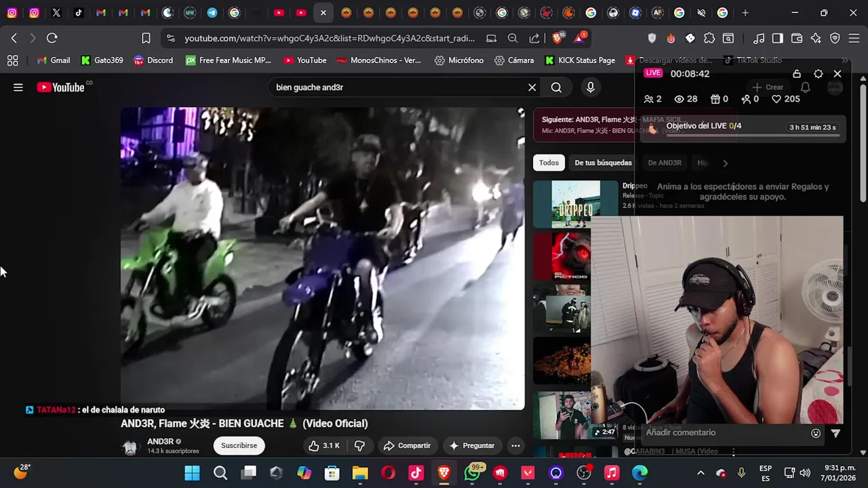The height and width of the screenshot is (488, 868).
Task: Toggle the Brave sidebar panel
Action: pyautogui.click(x=778, y=38)
